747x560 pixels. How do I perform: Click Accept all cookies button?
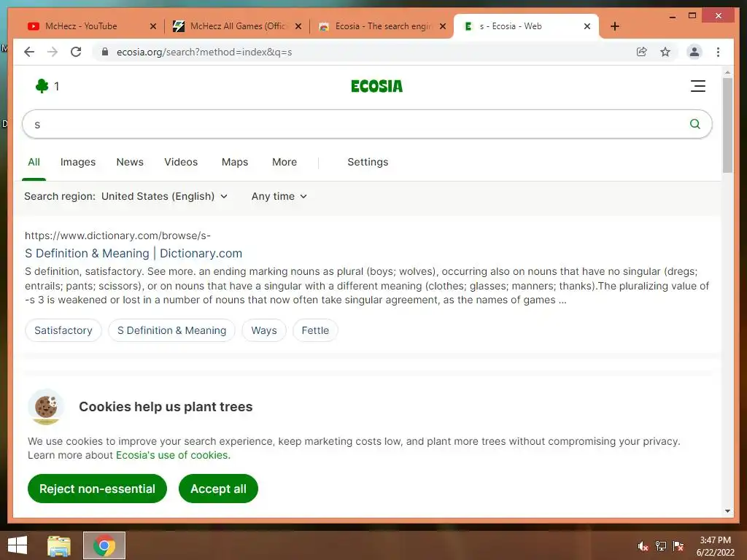[218, 489]
